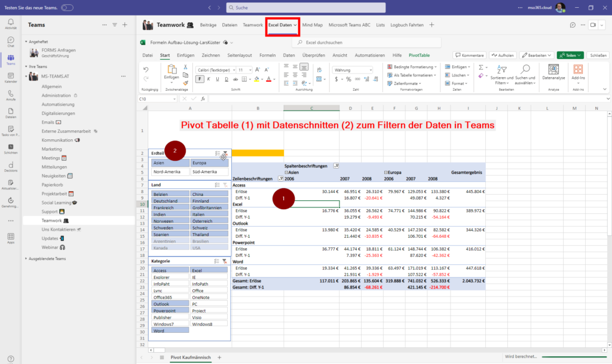Select the Format Painter brush icon
This screenshot has height=364, width=612.
(185, 82)
